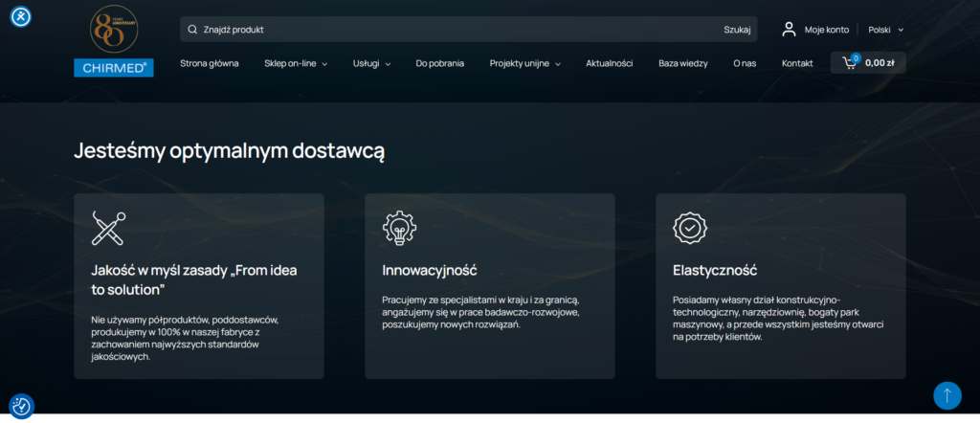The image size is (980, 423).
Task: Click the lightbulb gear innovation icon
Action: click(399, 228)
